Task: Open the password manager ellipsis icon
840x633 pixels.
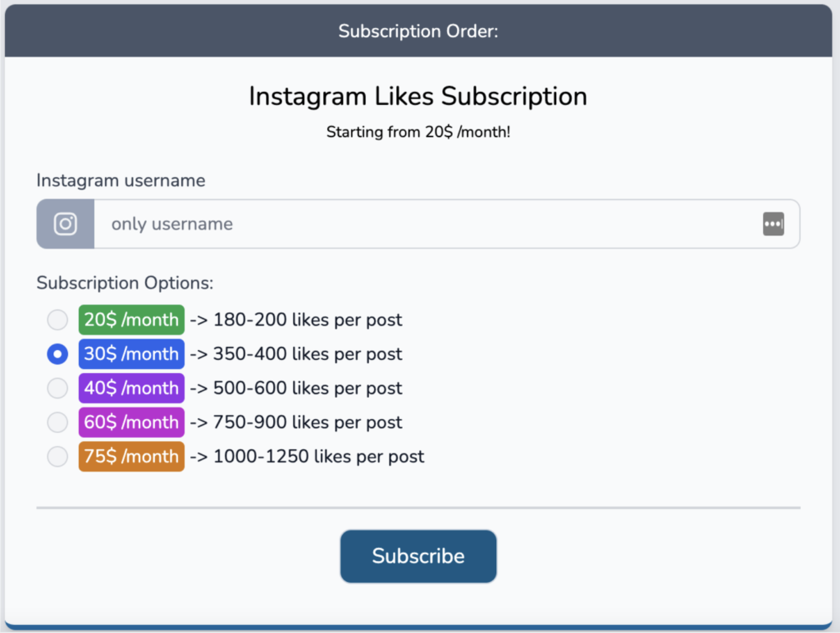Action: pos(773,223)
